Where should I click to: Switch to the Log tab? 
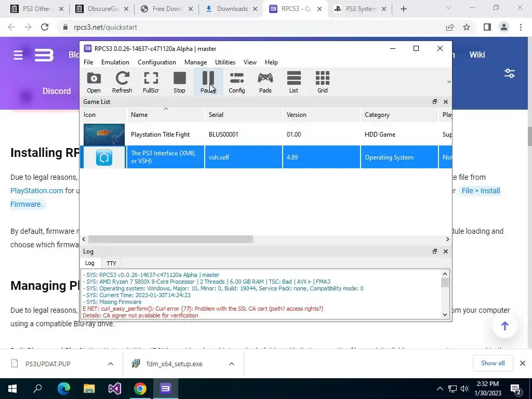pyautogui.click(x=89, y=263)
